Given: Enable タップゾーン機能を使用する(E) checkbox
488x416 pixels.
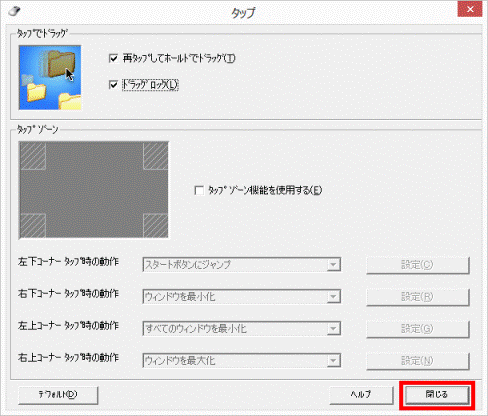Looking at the screenshot, I should click(199, 190).
